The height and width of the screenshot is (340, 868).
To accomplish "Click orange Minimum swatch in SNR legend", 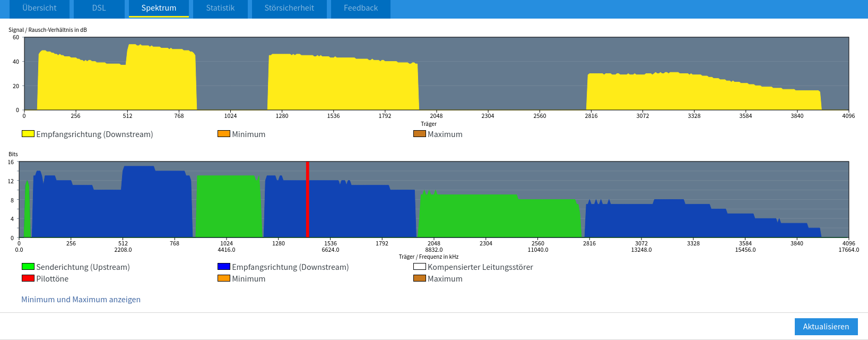I will pos(224,134).
